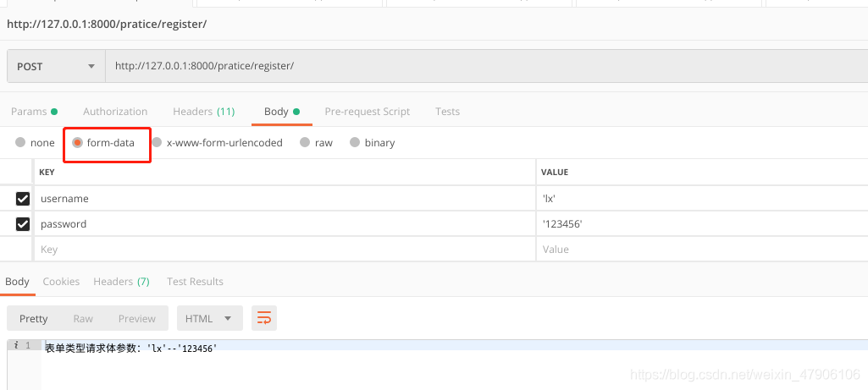The width and height of the screenshot is (868, 390).
Task: Select the form-data radio button
Action: click(78, 143)
